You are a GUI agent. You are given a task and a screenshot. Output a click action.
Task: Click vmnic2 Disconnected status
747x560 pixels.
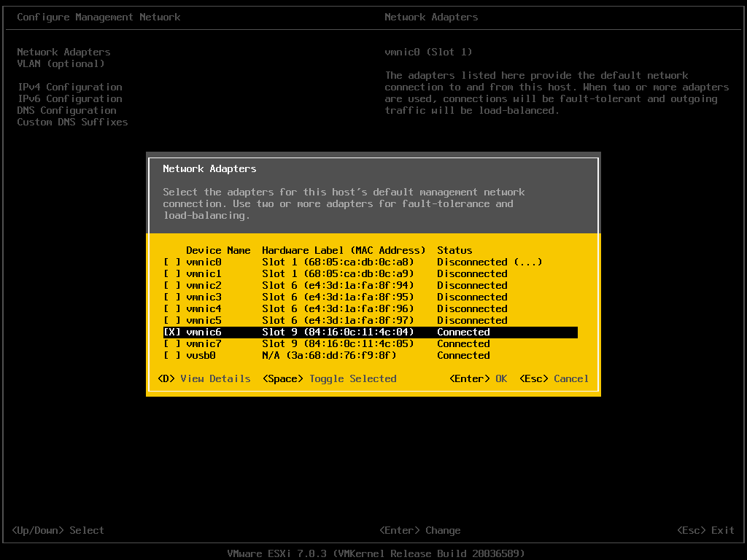tap(472, 285)
